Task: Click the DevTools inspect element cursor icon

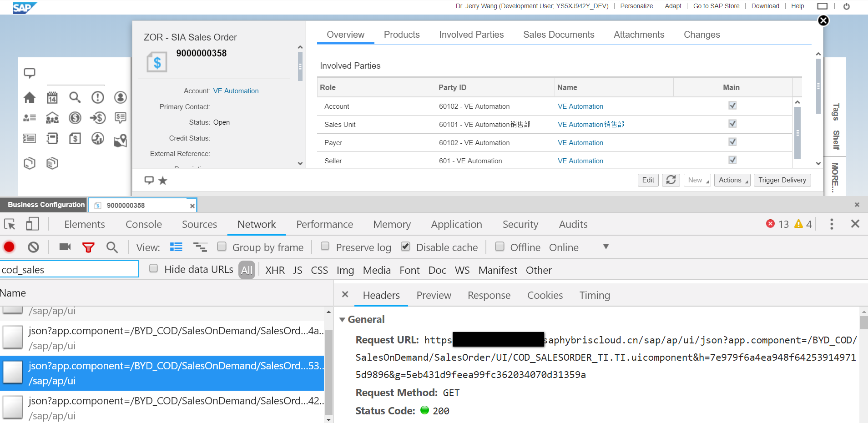Action: 10,224
